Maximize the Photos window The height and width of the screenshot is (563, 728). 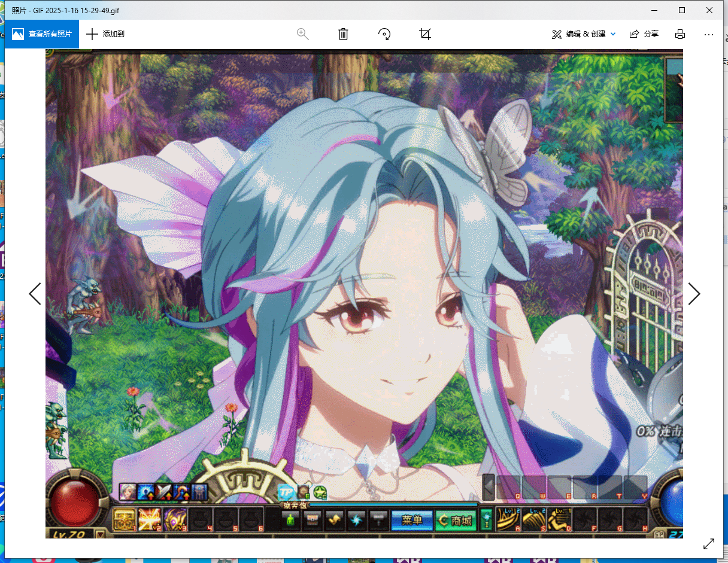coord(682,10)
